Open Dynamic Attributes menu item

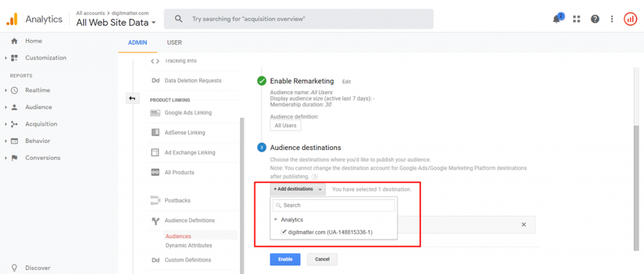[x=189, y=246]
